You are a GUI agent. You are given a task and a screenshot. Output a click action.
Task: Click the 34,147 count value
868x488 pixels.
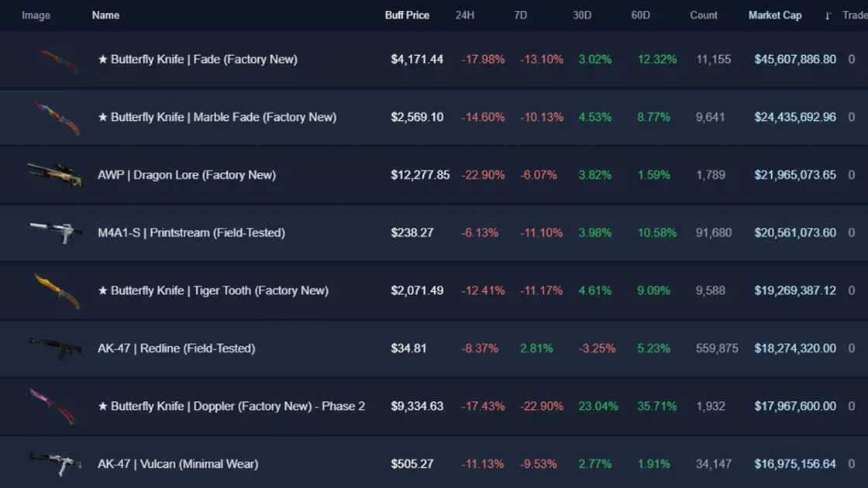click(x=714, y=464)
